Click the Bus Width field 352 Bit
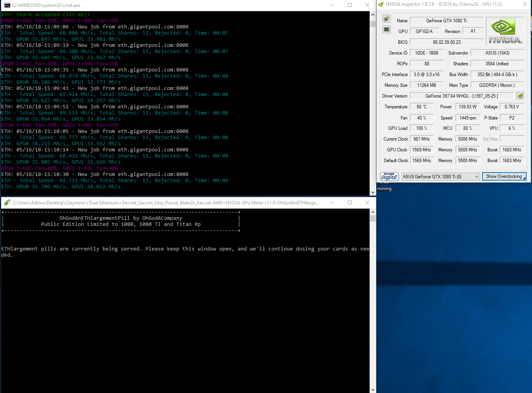Image resolution: width=532 pixels, height=393 pixels. click(497, 75)
